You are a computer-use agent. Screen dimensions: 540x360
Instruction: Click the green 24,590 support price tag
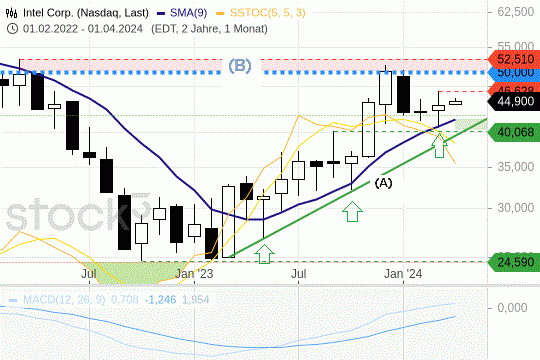click(514, 262)
